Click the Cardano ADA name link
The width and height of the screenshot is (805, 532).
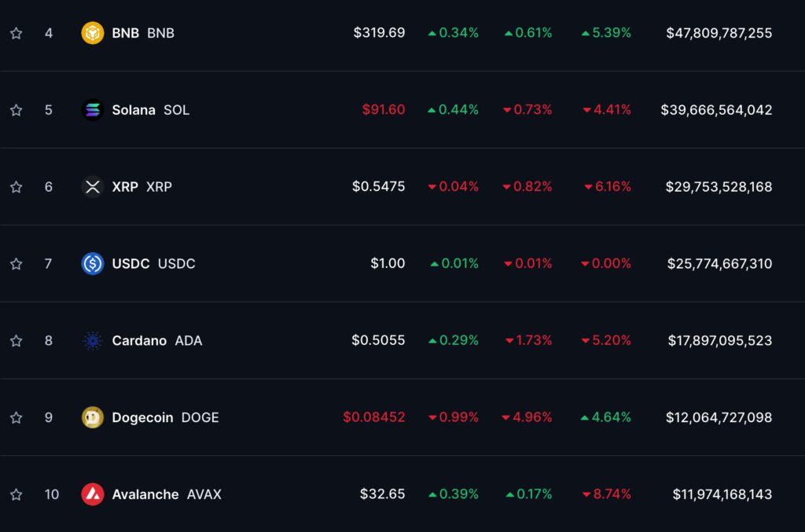point(156,341)
